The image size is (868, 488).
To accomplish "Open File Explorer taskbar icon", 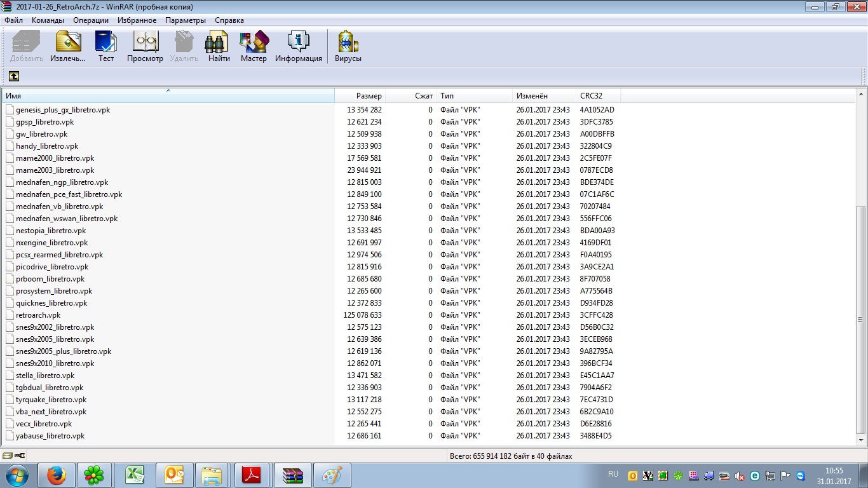I will coord(213,475).
